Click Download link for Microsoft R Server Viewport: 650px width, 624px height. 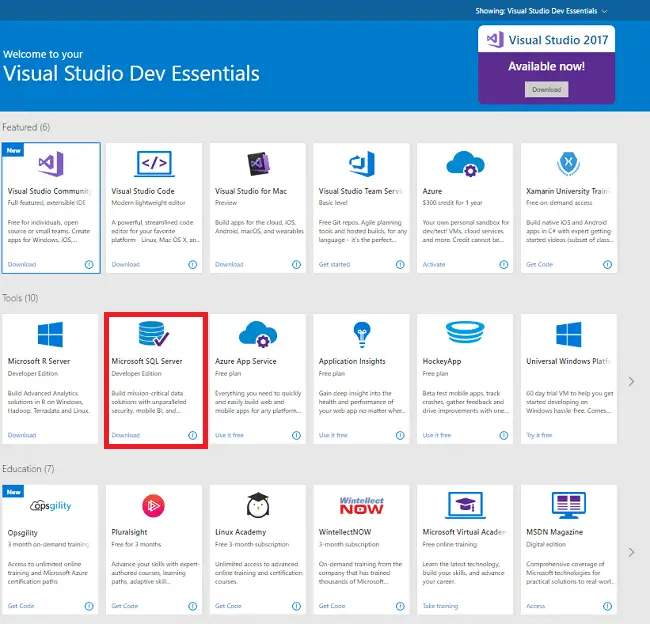22,435
